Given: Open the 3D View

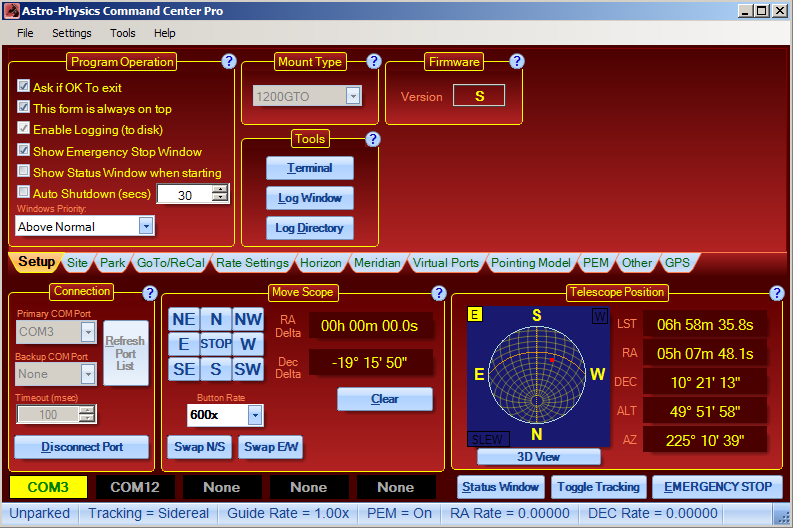Looking at the screenshot, I should tap(539, 457).
